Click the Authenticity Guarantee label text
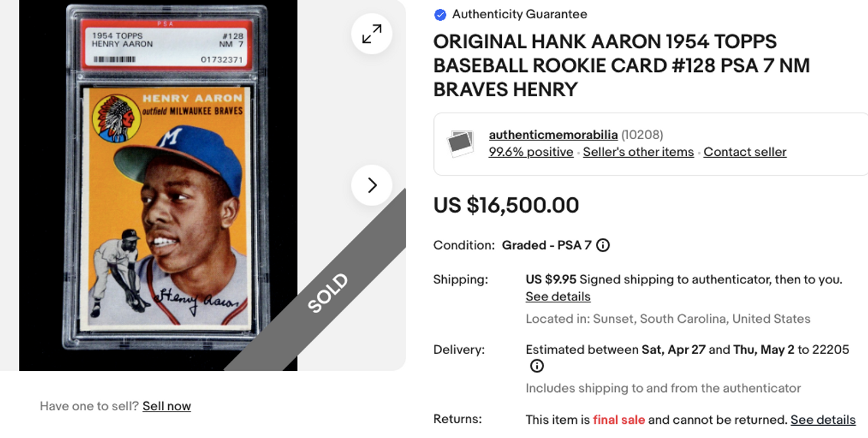The height and width of the screenshot is (438, 868). 519,14
